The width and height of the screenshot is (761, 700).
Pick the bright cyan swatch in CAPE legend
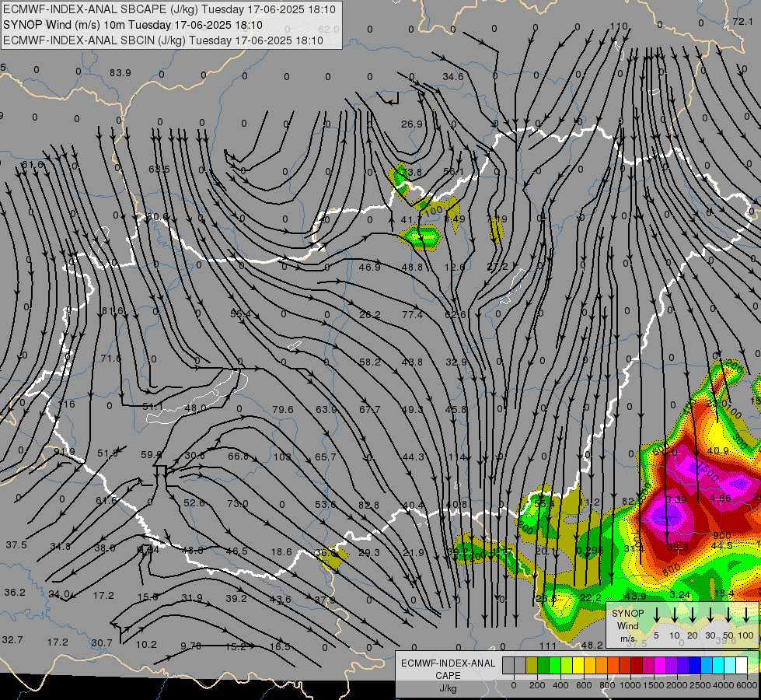pyautogui.click(x=717, y=666)
